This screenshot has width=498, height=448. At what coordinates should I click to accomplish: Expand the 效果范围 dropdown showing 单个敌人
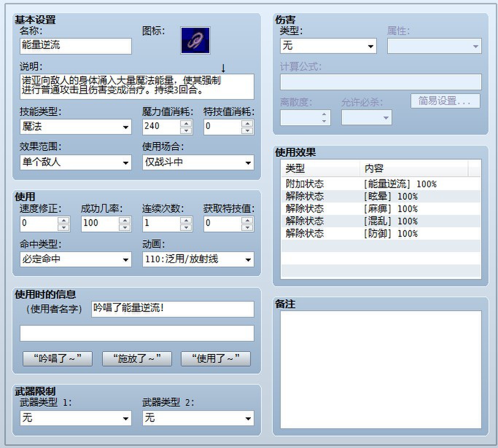[x=76, y=162]
